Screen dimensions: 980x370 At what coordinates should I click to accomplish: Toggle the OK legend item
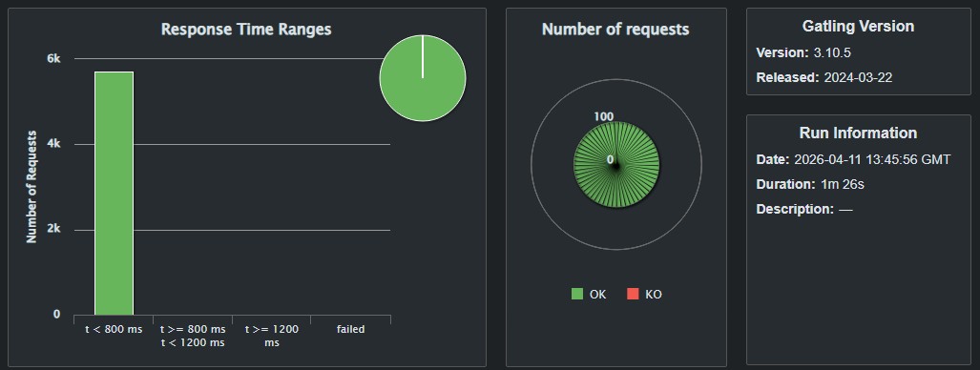(589, 295)
